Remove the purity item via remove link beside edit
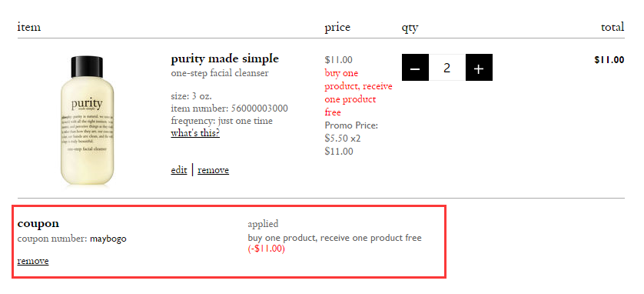Image resolution: width=644 pixels, height=294 pixels. [x=213, y=170]
